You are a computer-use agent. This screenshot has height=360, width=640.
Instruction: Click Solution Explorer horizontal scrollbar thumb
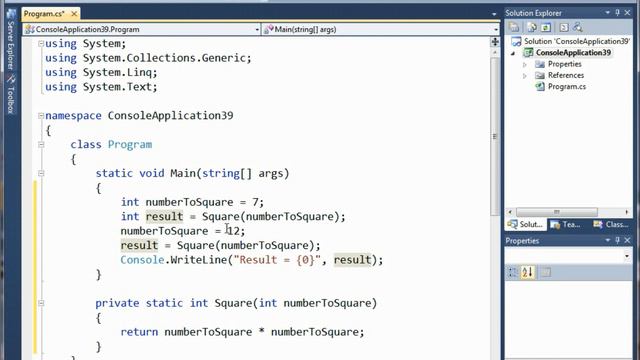coord(557,212)
